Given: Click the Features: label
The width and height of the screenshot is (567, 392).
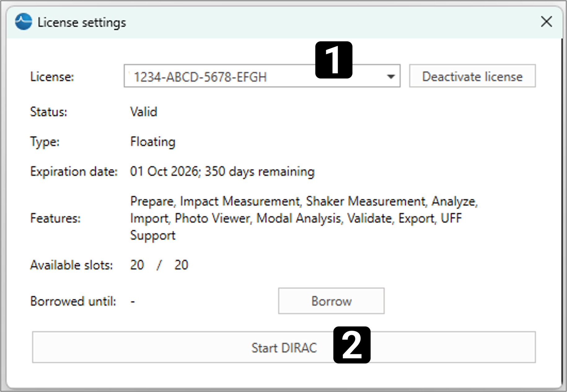Looking at the screenshot, I should (55, 219).
